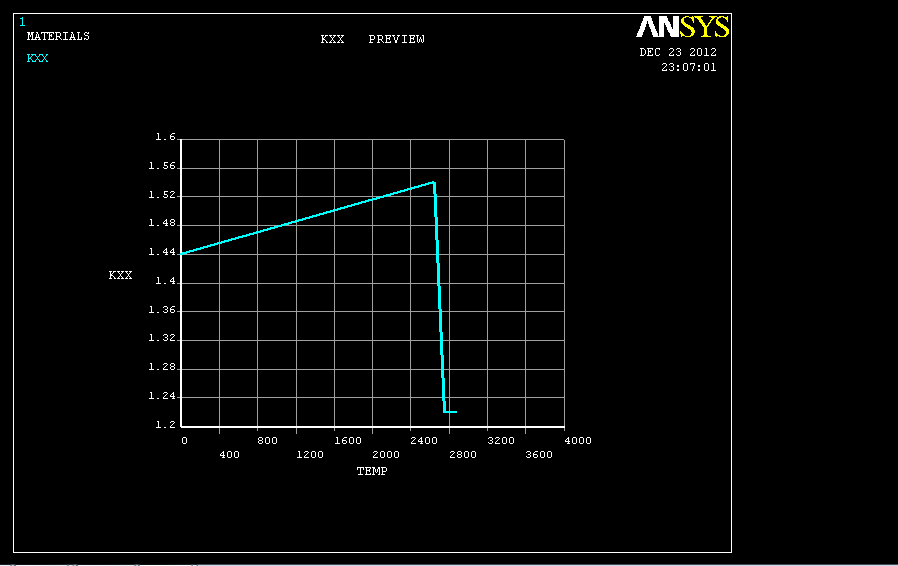The image size is (898, 566).
Task: Click the TEMP horizontal axis label
Action: coord(372,471)
